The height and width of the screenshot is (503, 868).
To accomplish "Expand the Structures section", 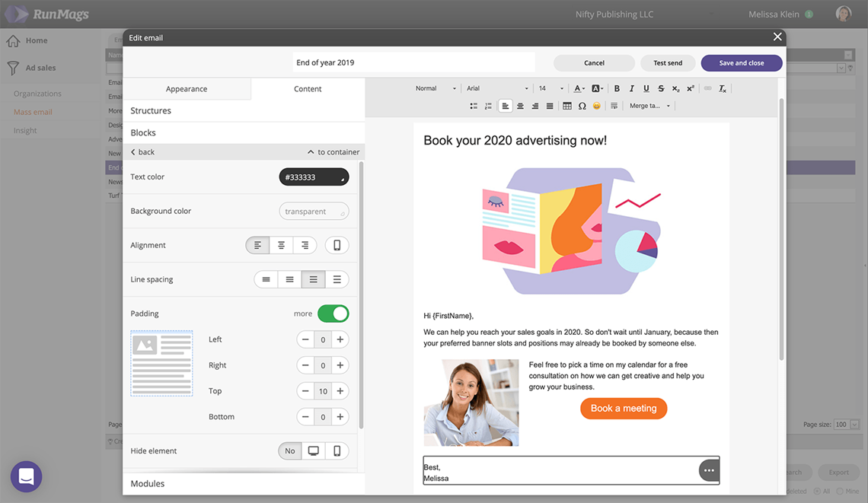I will [244, 110].
